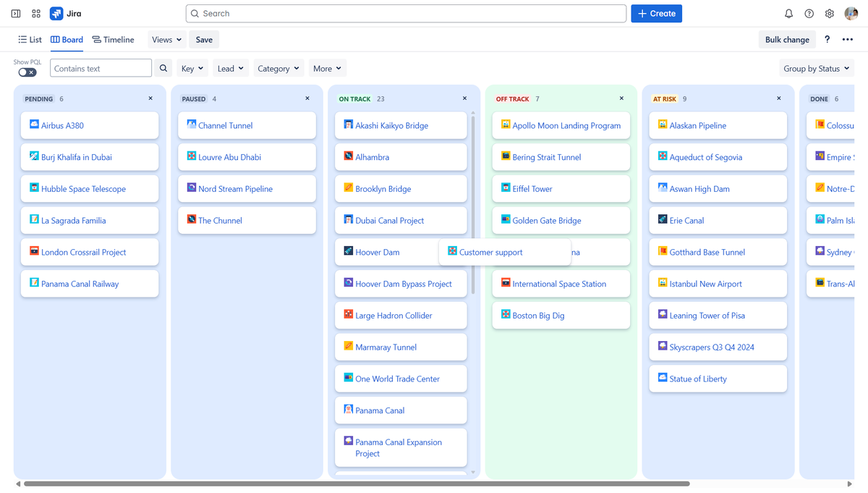The width and height of the screenshot is (868, 493).
Task: Click the Channel Tunnel project icon
Action: click(x=192, y=125)
